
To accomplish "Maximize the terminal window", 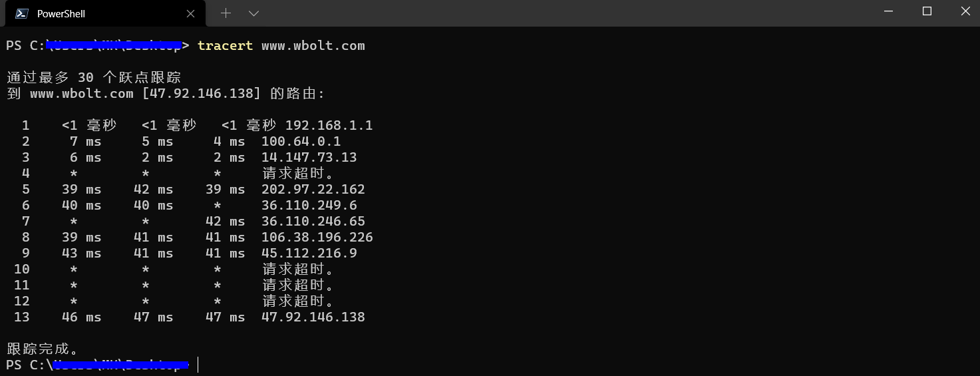I will [927, 11].
